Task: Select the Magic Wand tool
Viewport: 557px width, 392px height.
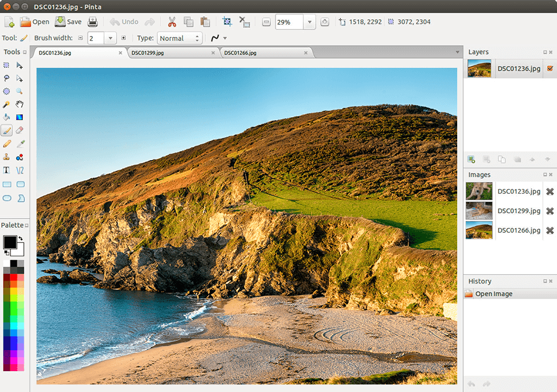Action: point(7,104)
